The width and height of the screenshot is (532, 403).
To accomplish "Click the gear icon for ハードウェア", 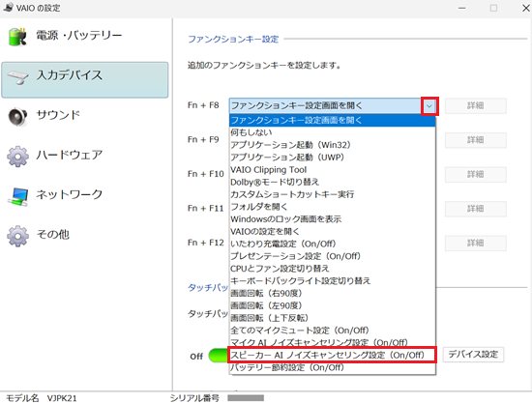I will [17, 157].
